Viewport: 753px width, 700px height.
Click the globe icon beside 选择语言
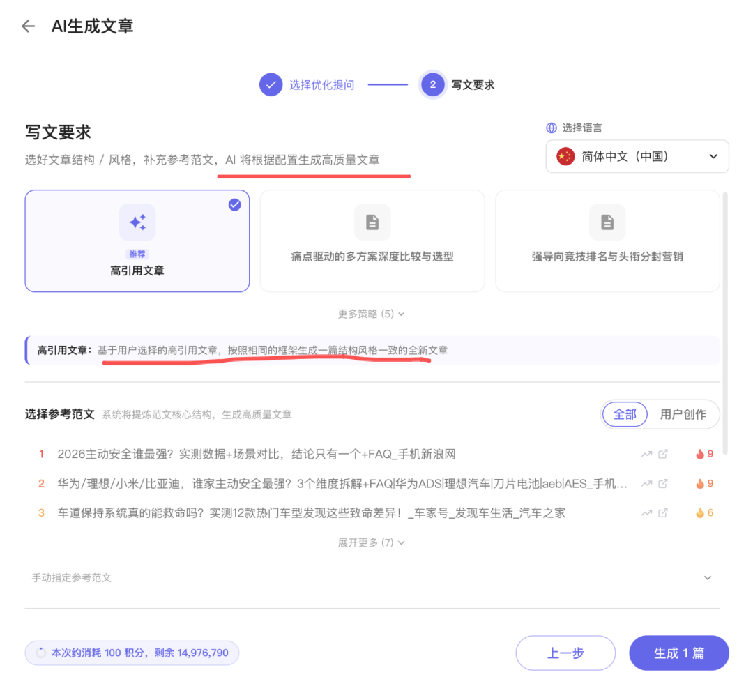[x=552, y=128]
